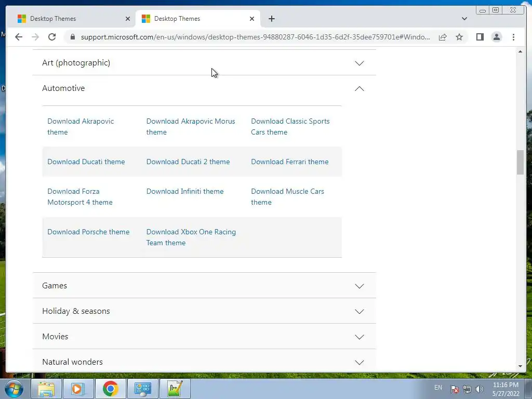The width and height of the screenshot is (532, 399).
Task: Click Download Forza Motorsport 4 theme
Action: 80,197
